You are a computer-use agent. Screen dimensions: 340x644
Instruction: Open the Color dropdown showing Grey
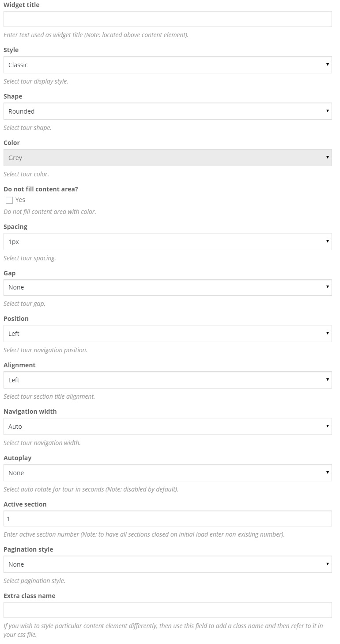tap(167, 158)
